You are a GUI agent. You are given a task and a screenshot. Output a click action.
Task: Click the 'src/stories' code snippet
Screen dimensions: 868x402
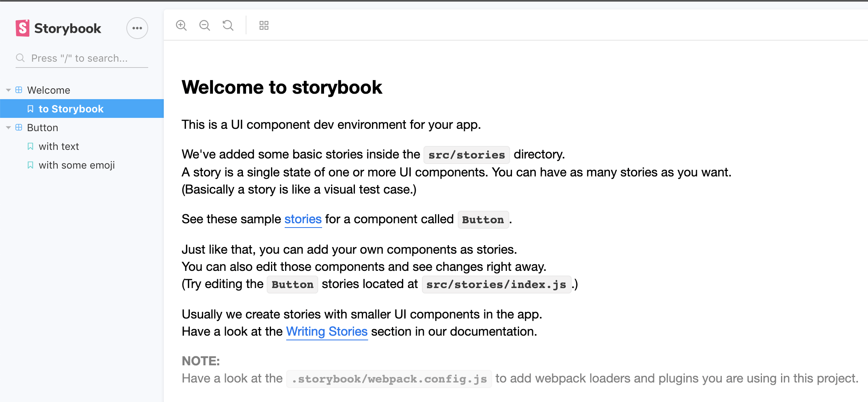coord(467,155)
